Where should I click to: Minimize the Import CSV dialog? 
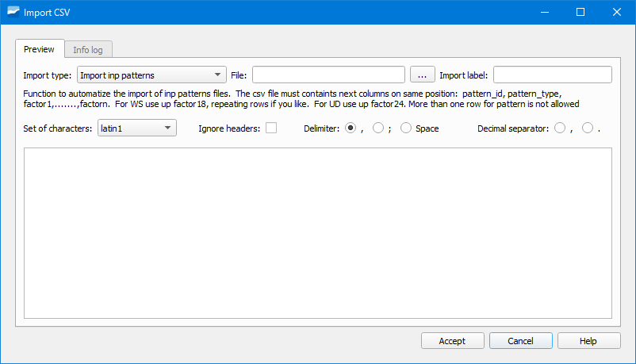click(x=543, y=12)
